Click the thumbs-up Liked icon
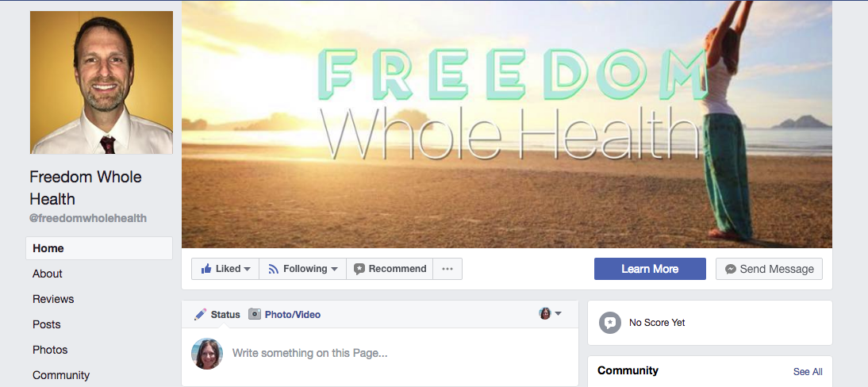Screen dimensions: 868x387 coord(206,269)
